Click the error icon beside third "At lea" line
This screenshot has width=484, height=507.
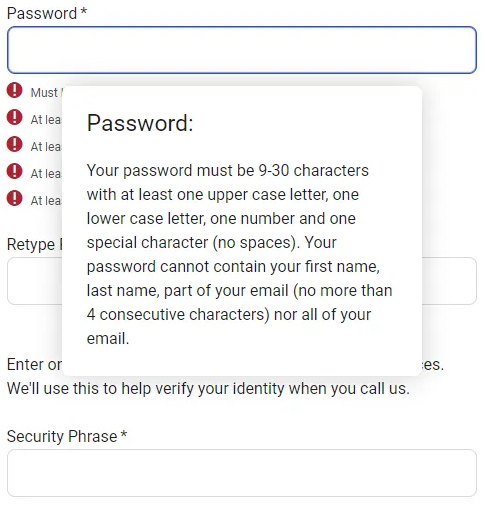click(x=14, y=171)
